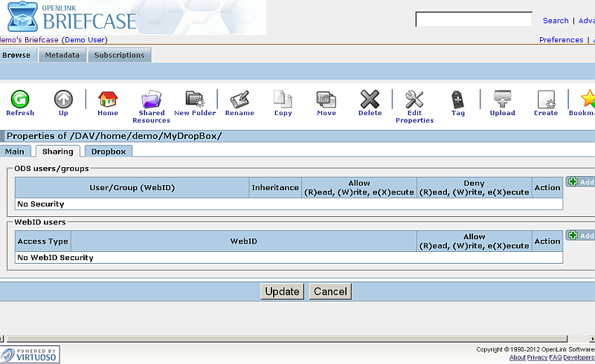This screenshot has height=364, width=595.
Task: Click the Upload icon
Action: [502, 100]
